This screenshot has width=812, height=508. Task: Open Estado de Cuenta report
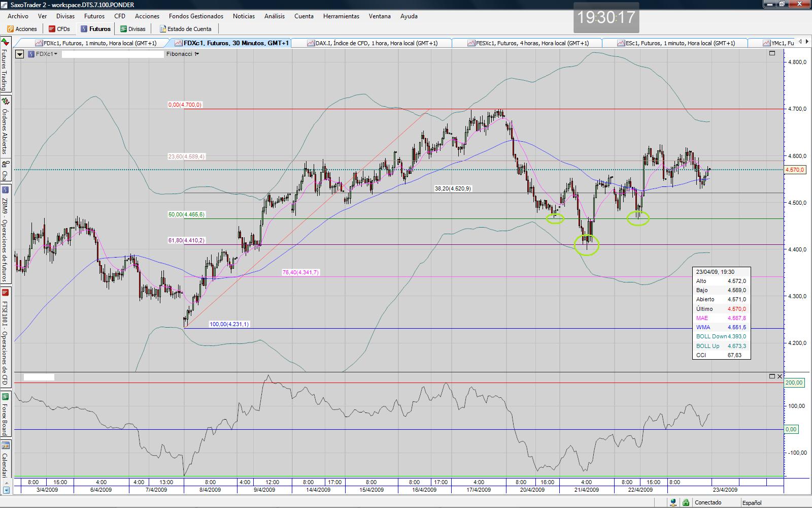point(185,29)
